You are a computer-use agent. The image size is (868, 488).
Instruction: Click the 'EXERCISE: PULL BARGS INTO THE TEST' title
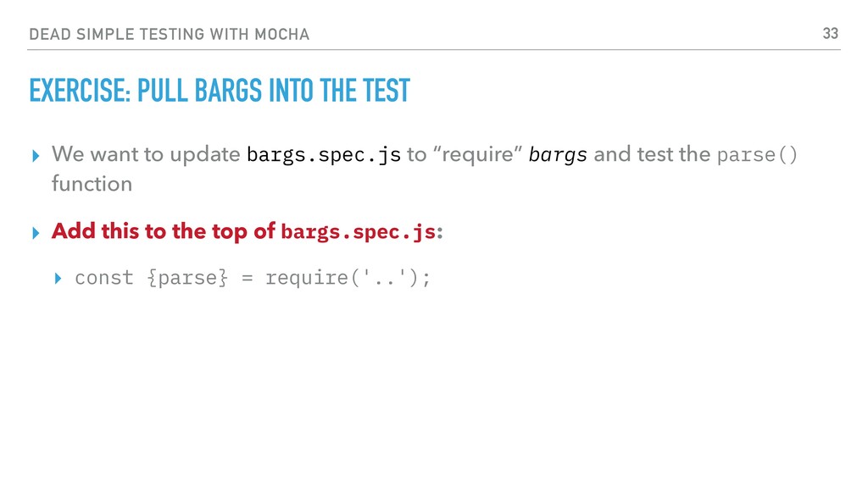tap(220, 91)
